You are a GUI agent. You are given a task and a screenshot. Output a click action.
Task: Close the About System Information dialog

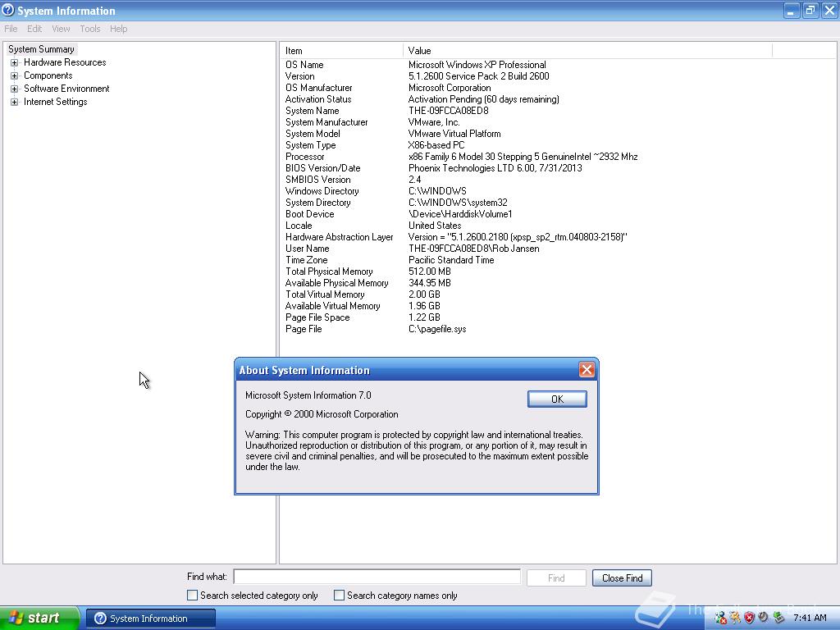587,370
